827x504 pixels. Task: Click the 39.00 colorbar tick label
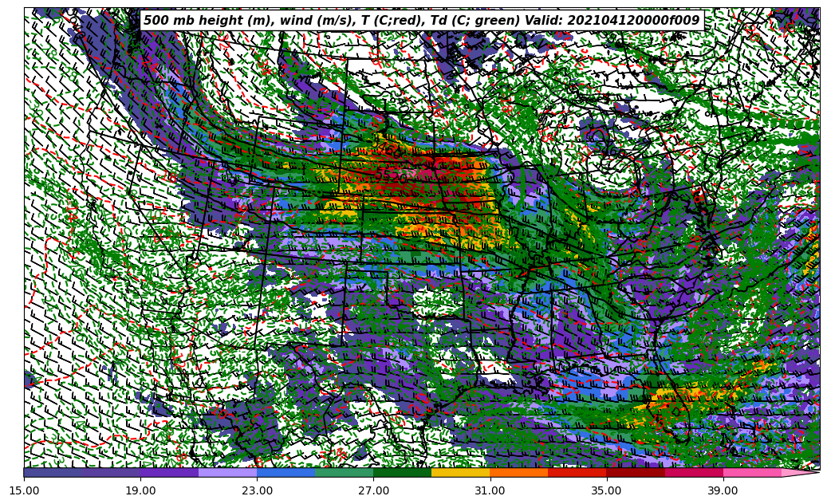pos(723,490)
